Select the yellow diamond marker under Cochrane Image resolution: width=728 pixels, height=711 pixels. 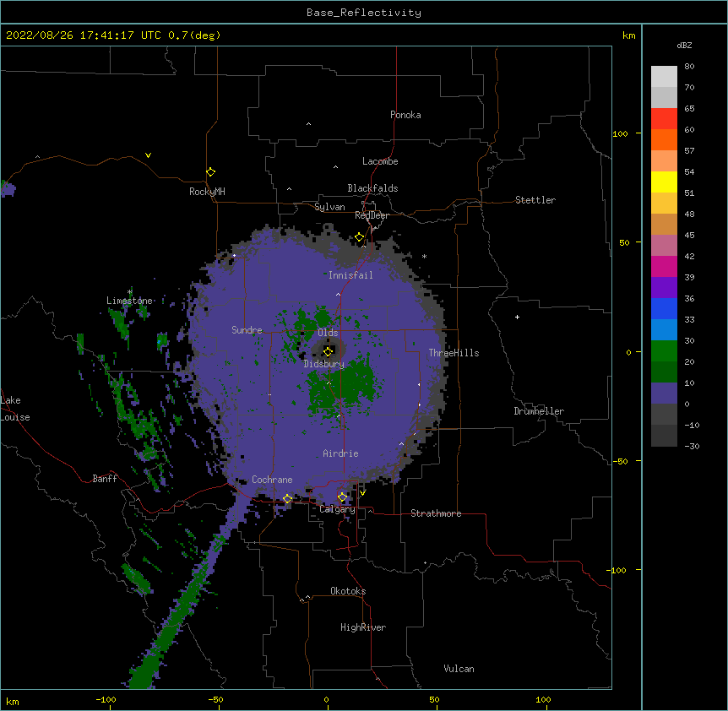click(287, 499)
